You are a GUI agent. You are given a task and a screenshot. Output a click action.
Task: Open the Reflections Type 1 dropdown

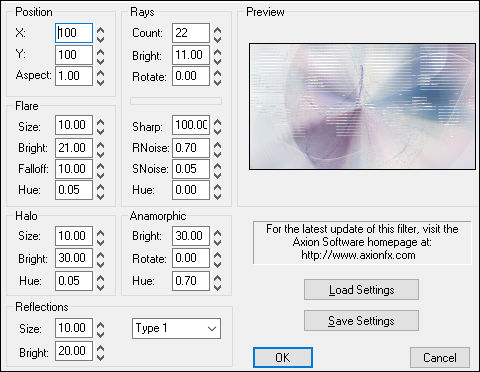pos(176,329)
